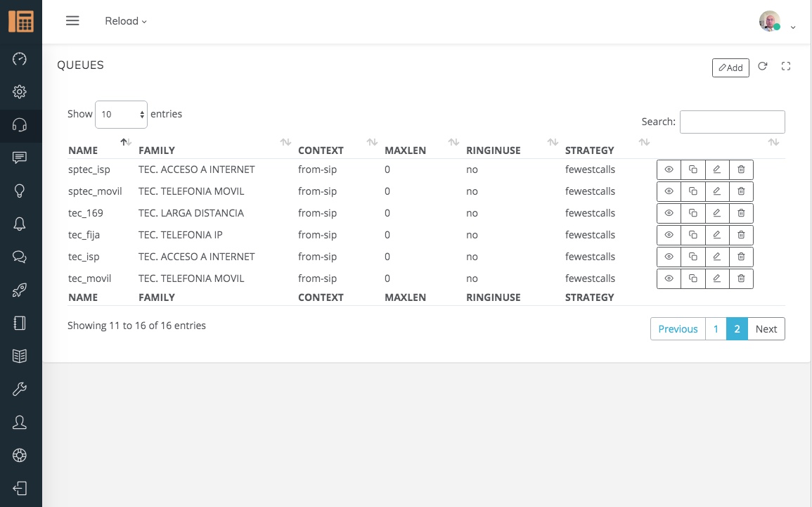Click the headset call center sidebar icon
Screen dimensions: 812x507
pos(20,125)
